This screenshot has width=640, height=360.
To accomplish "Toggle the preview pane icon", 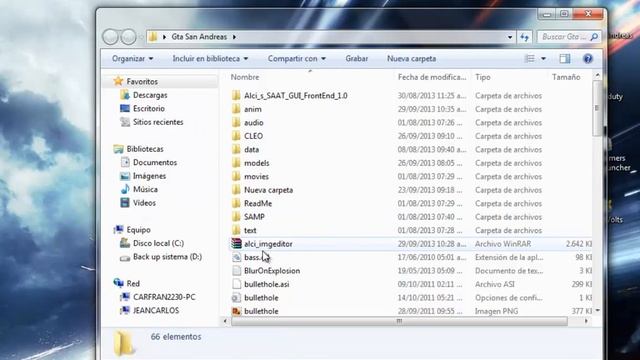I will (x=565, y=59).
